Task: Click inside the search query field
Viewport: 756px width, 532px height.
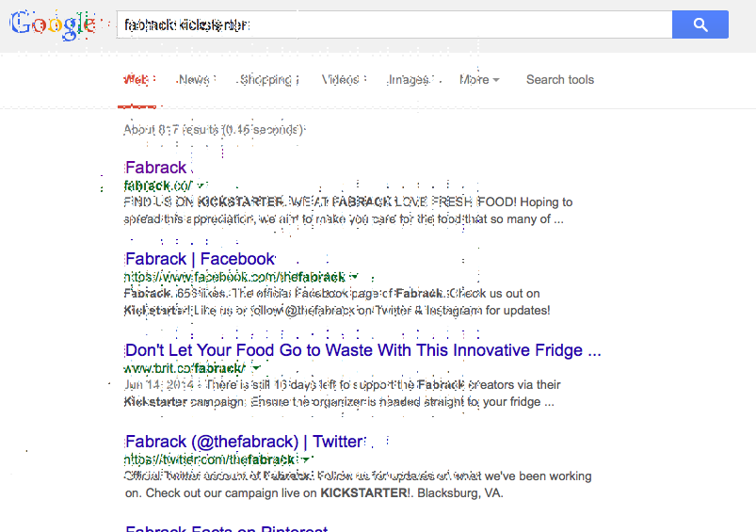Action: click(394, 24)
